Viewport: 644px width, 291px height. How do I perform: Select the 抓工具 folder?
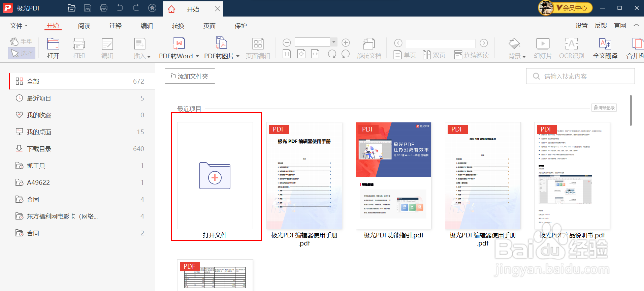(81, 166)
